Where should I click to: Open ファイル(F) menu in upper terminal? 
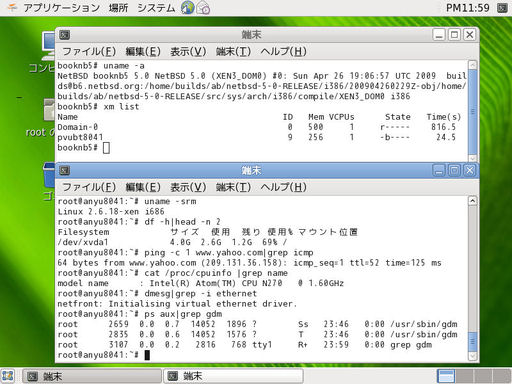click(89, 51)
